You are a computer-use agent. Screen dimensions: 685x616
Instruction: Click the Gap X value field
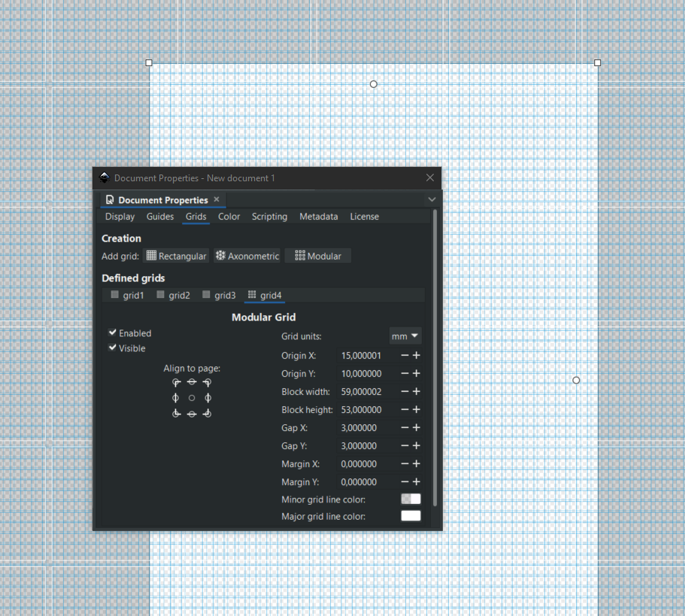(367, 428)
